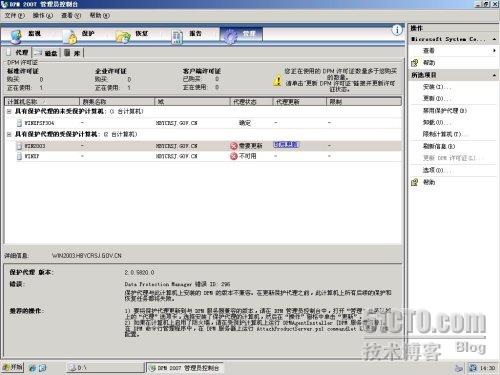Activate the DPM 2007 管理员控制台 taskbar button
The width and height of the screenshot is (500, 375).
pos(185,368)
